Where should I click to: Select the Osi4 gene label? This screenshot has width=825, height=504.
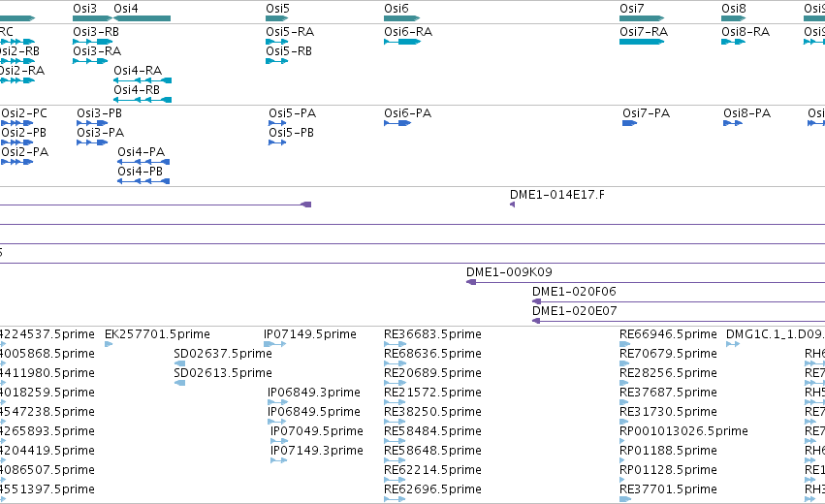(x=126, y=9)
